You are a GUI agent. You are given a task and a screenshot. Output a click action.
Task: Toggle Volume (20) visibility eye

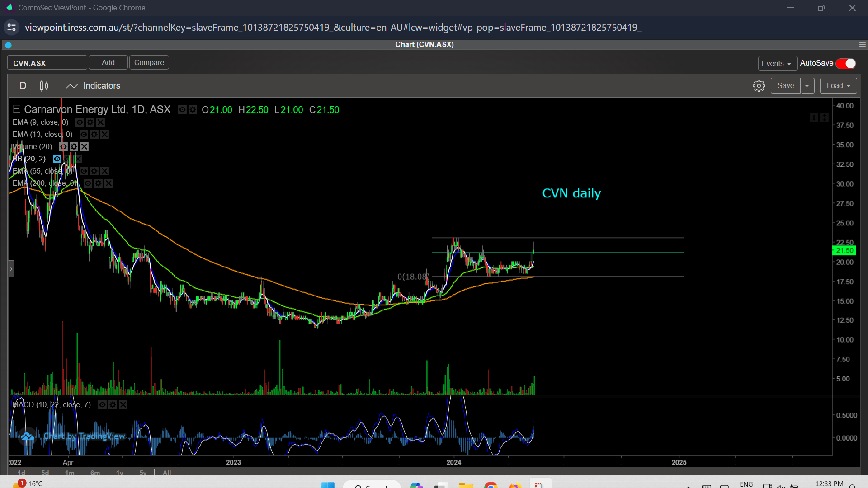63,146
